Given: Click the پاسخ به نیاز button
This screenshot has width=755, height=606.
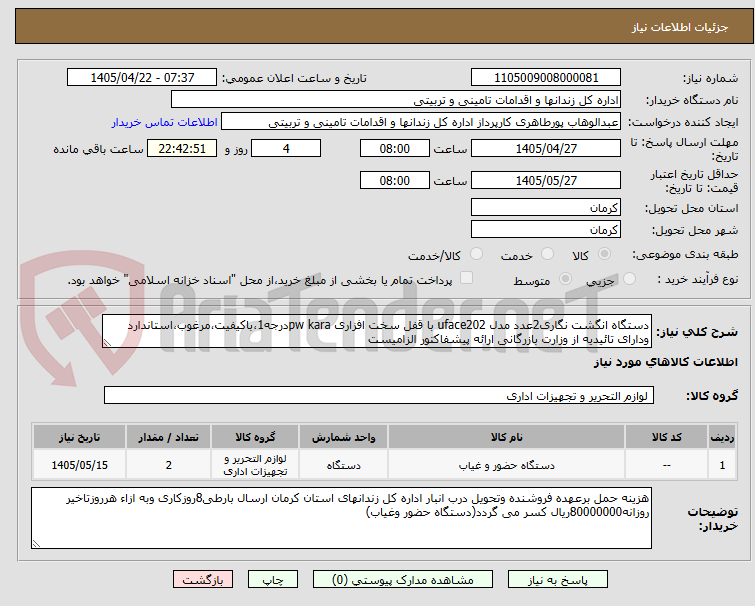Looking at the screenshot, I should pos(558,580).
